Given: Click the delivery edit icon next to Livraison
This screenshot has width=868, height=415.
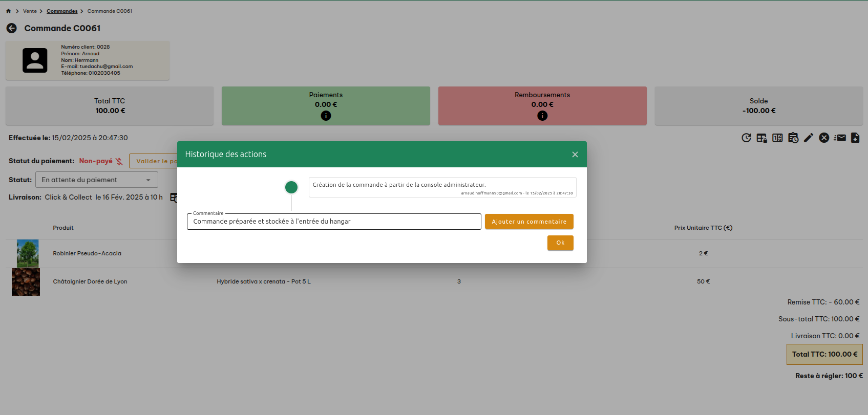Looking at the screenshot, I should [x=174, y=198].
